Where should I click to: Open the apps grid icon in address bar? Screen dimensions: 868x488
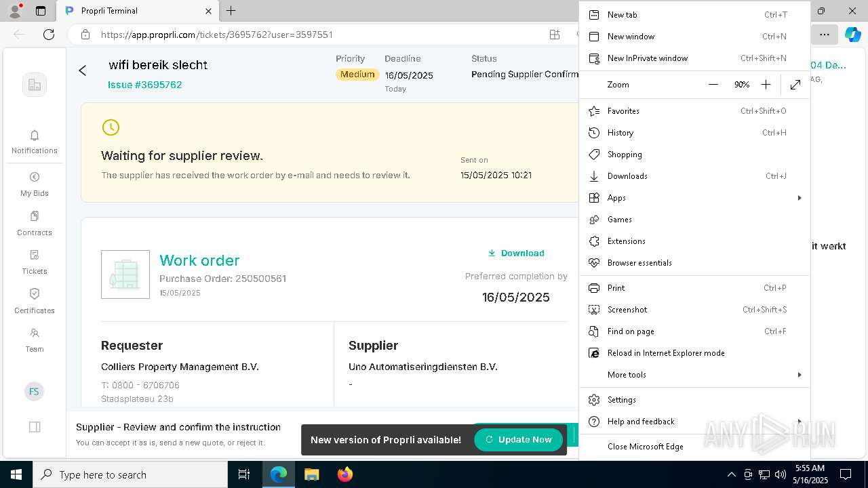pos(555,35)
